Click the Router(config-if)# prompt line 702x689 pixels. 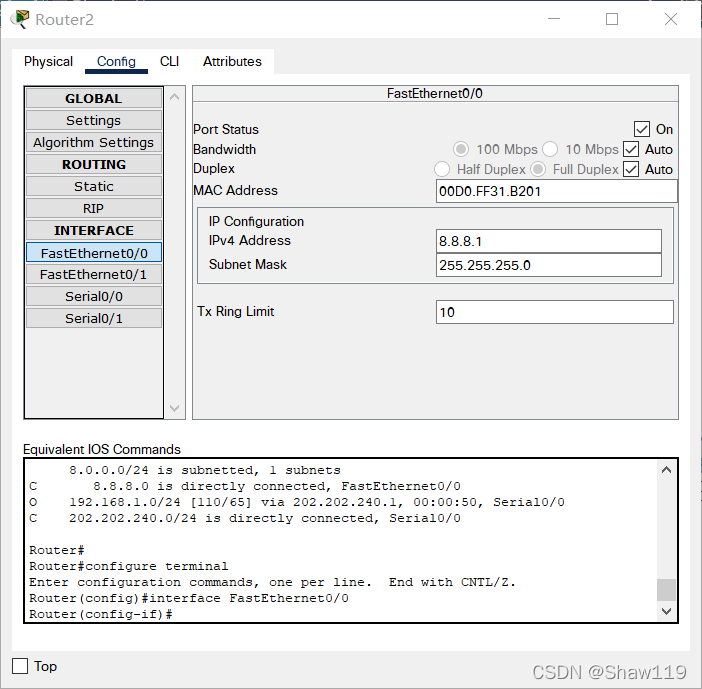[x=101, y=614]
